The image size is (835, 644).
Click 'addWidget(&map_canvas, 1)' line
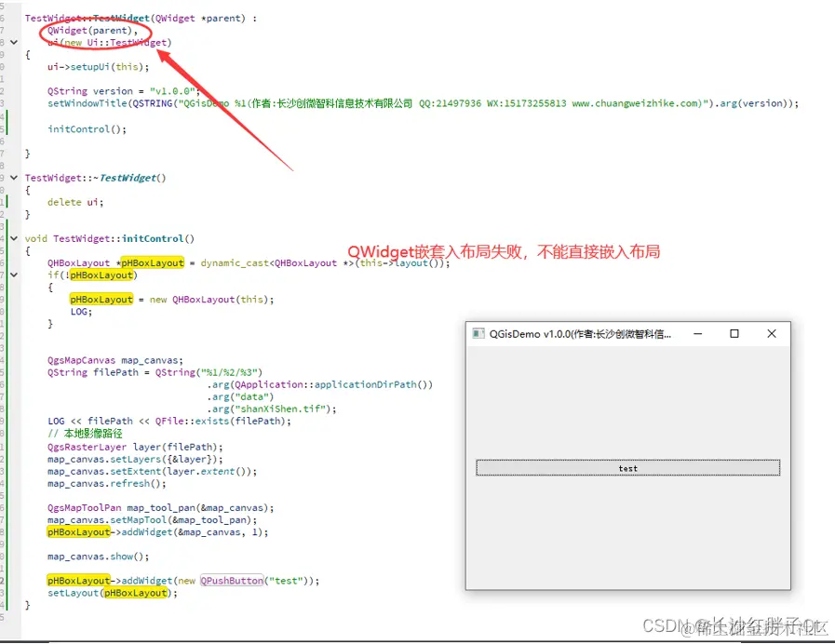click(157, 532)
